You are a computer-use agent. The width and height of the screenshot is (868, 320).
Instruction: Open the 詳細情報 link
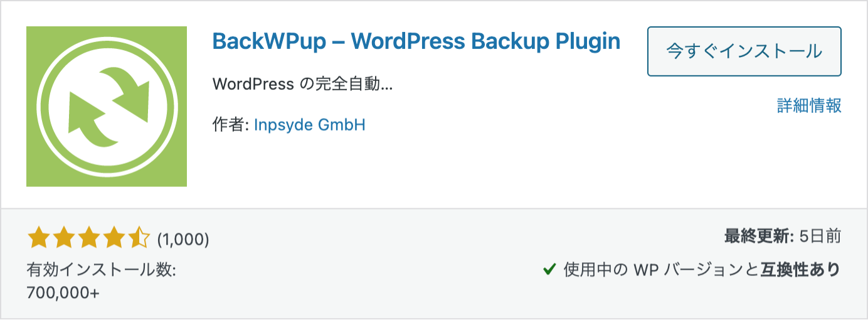tap(809, 105)
